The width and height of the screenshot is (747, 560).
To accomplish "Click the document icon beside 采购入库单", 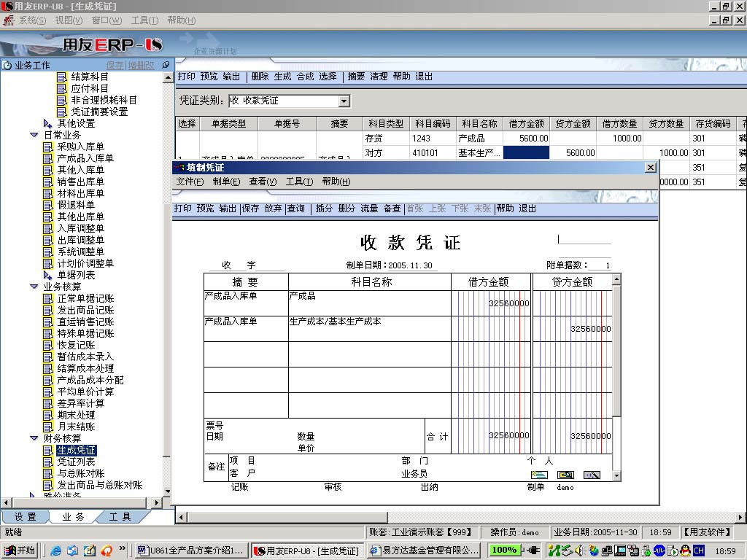I will click(x=49, y=147).
